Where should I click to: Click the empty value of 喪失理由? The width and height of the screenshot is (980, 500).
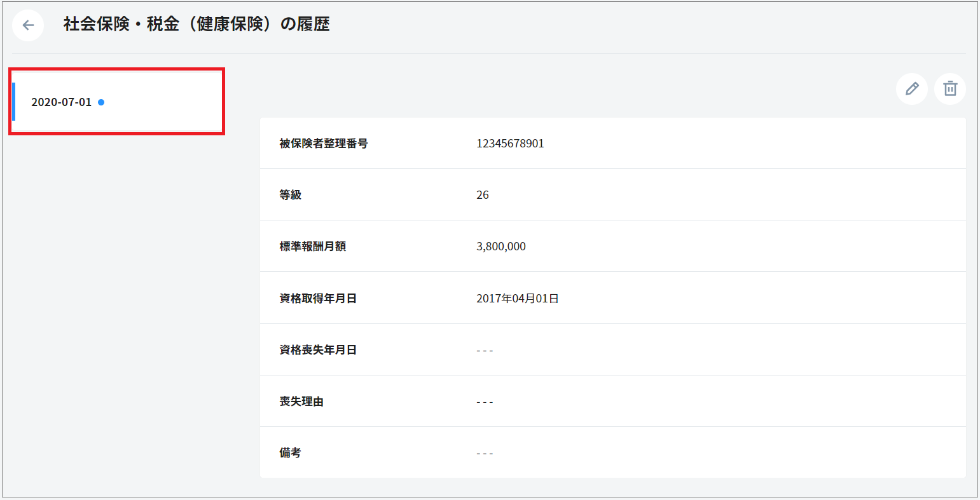click(x=485, y=402)
